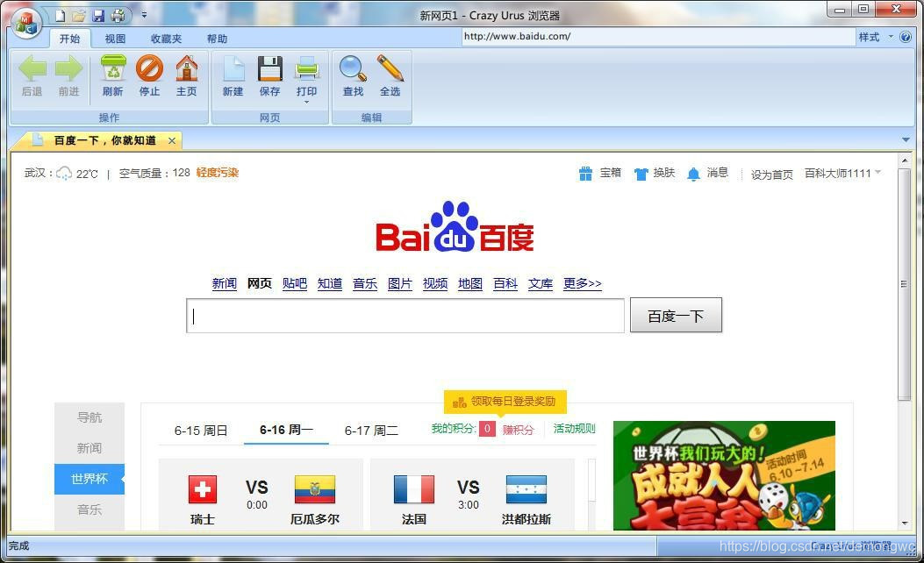Click the 世界杯 成就人人 ad banner

coord(724,476)
